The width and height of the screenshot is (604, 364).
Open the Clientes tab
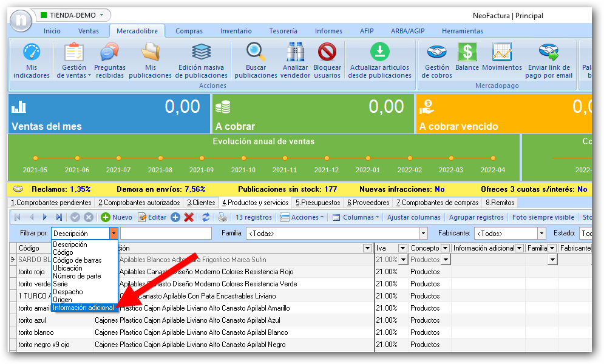[x=201, y=203]
